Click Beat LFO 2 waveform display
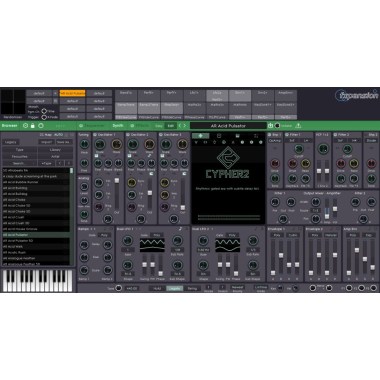The height and width of the screenshot is (380, 380). coord(228,245)
